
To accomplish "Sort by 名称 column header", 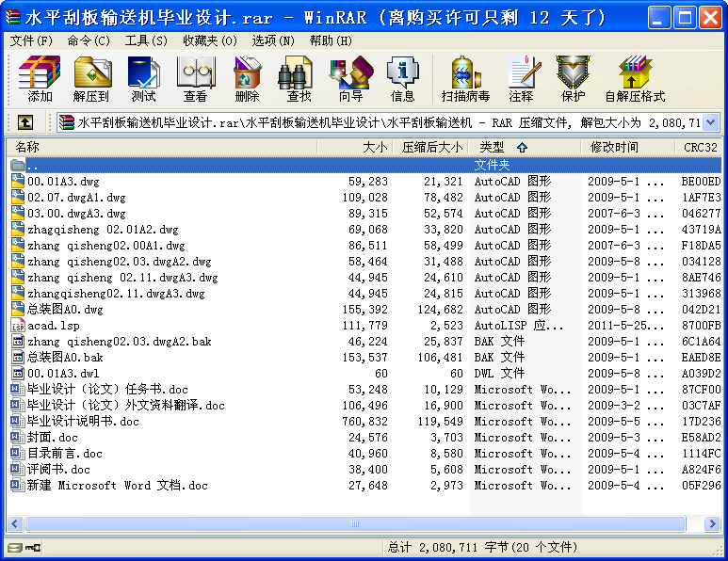I will pyautogui.click(x=162, y=147).
